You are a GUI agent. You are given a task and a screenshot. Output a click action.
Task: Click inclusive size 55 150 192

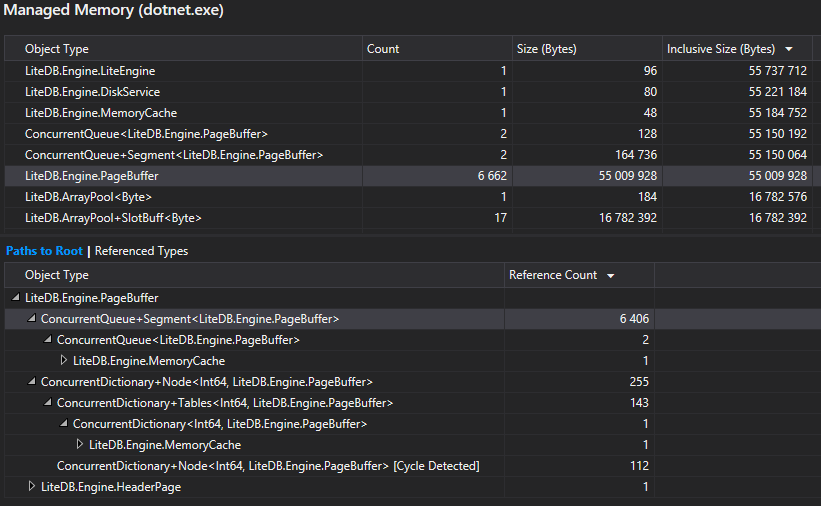pyautogui.click(x=778, y=134)
